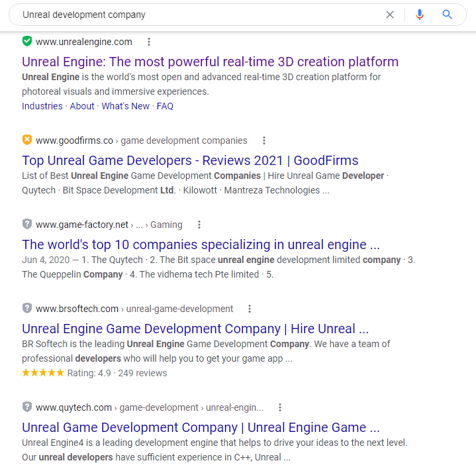Image resolution: width=476 pixels, height=475 pixels.
Task: Open 'Unreal Engine: The most powerful real-time 3D' result
Action: tap(210, 62)
